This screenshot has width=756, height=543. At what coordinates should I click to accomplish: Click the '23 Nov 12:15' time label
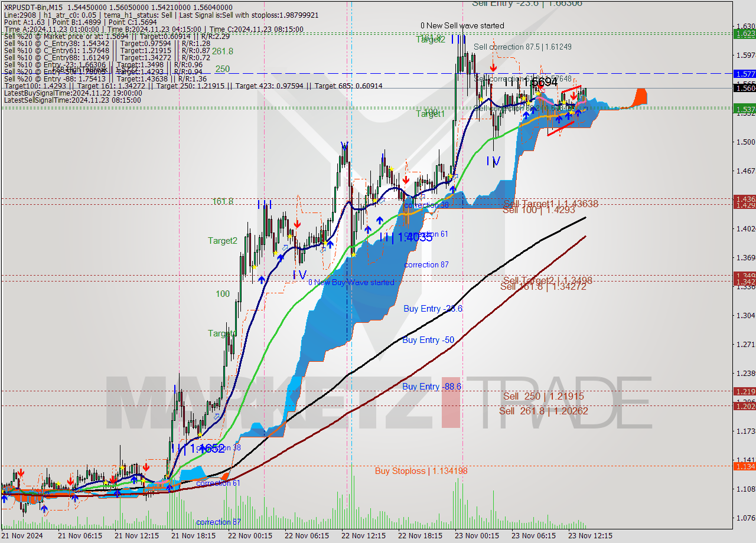click(x=589, y=535)
